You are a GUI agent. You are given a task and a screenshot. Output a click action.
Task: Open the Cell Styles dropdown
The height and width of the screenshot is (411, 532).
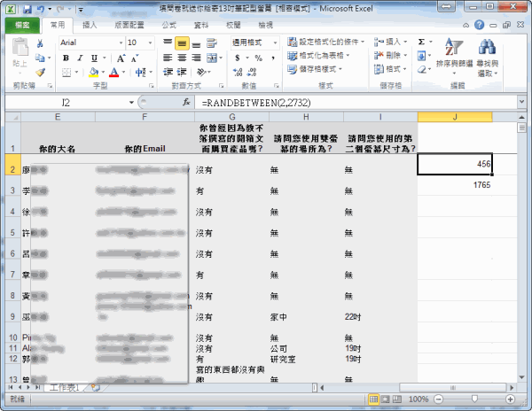click(315, 69)
